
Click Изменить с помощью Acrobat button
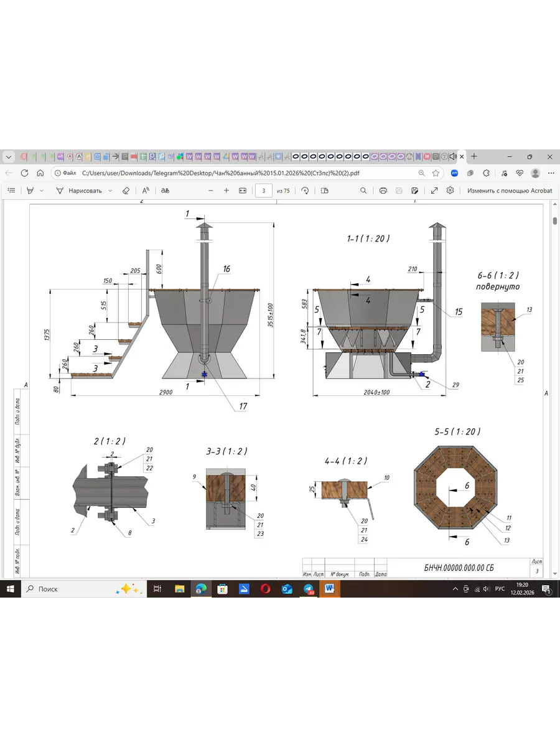509,190
